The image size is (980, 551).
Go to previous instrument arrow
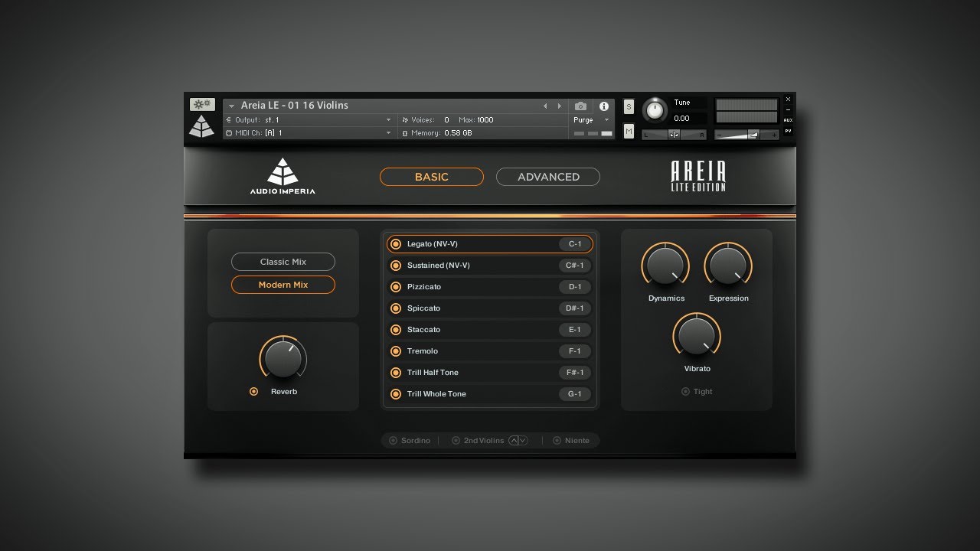coord(545,106)
